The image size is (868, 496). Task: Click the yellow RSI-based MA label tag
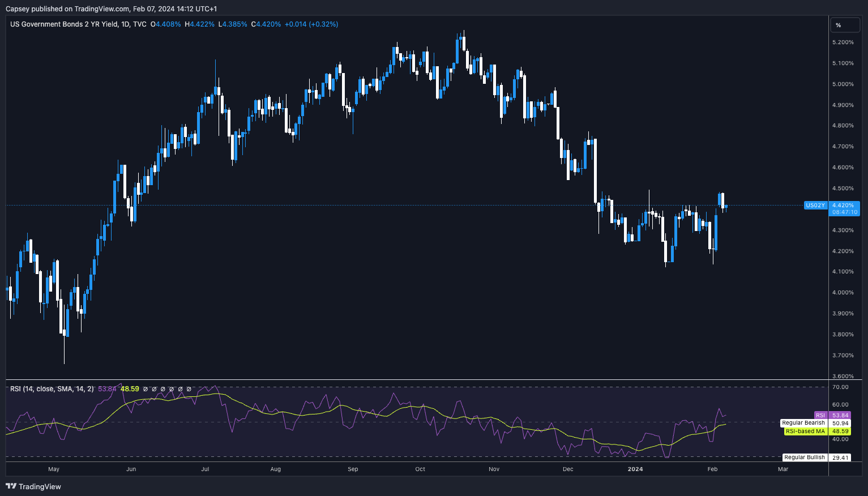pos(805,431)
